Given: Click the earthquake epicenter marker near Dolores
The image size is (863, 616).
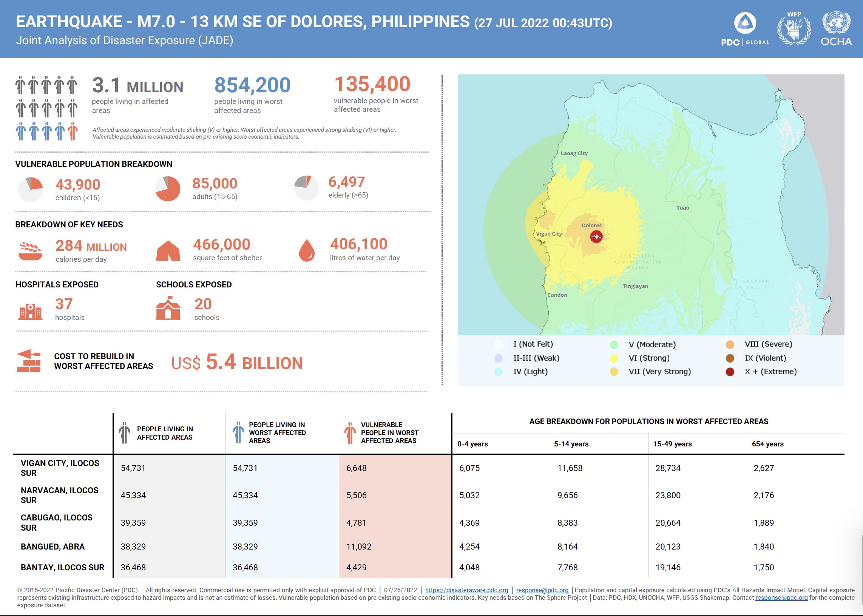Looking at the screenshot, I should (x=596, y=237).
